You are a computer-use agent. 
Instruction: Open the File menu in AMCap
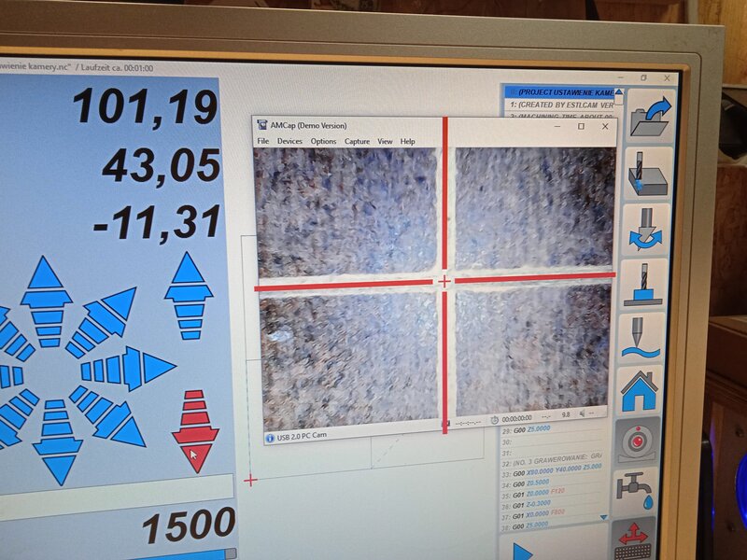point(263,141)
